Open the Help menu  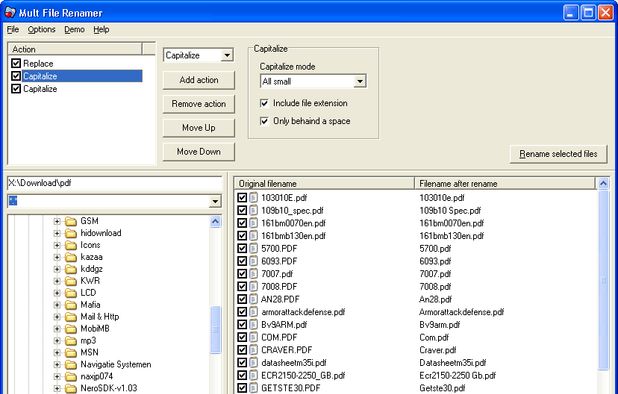click(x=101, y=30)
